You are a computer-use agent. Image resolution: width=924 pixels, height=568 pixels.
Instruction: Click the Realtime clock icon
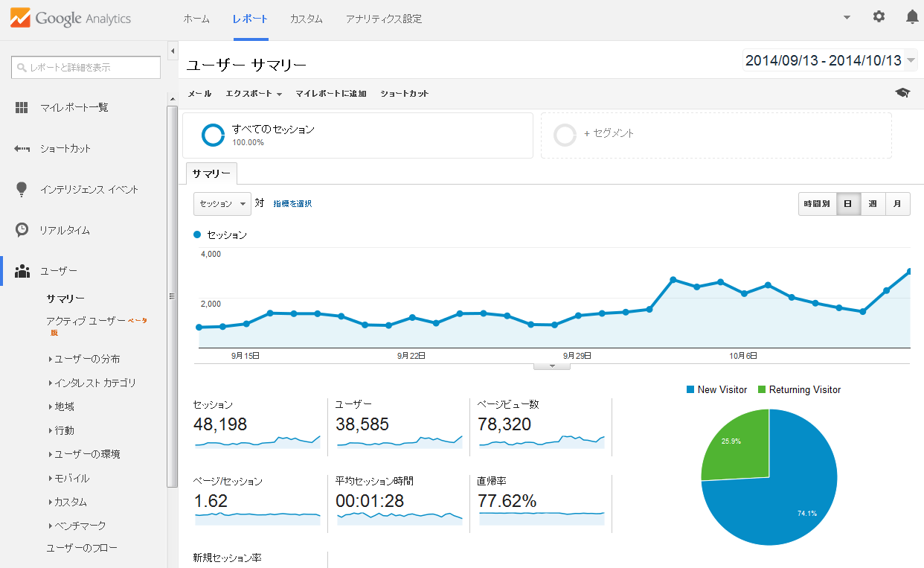(x=22, y=230)
